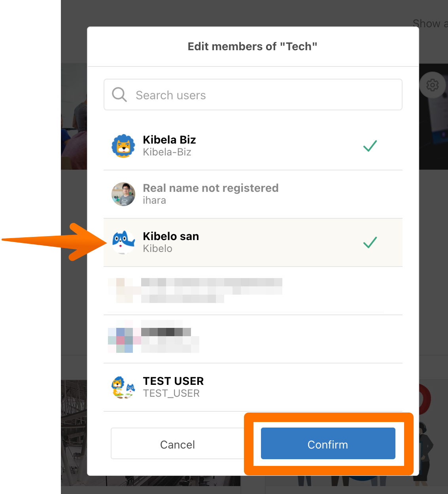The height and width of the screenshot is (494, 448).
Task: Click the "Kibelo san" name text
Action: 171,236
